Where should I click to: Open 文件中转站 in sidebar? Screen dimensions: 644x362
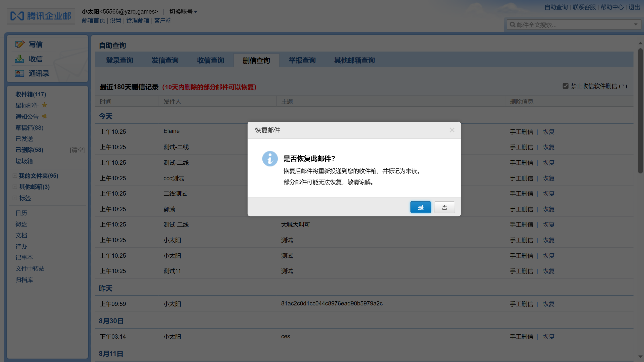click(x=30, y=268)
